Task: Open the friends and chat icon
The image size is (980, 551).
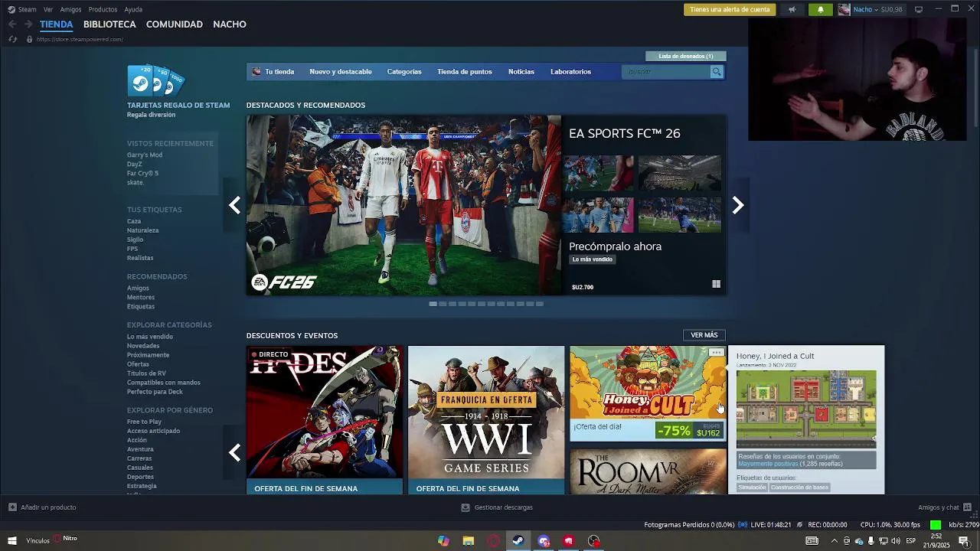Action: pos(968,507)
